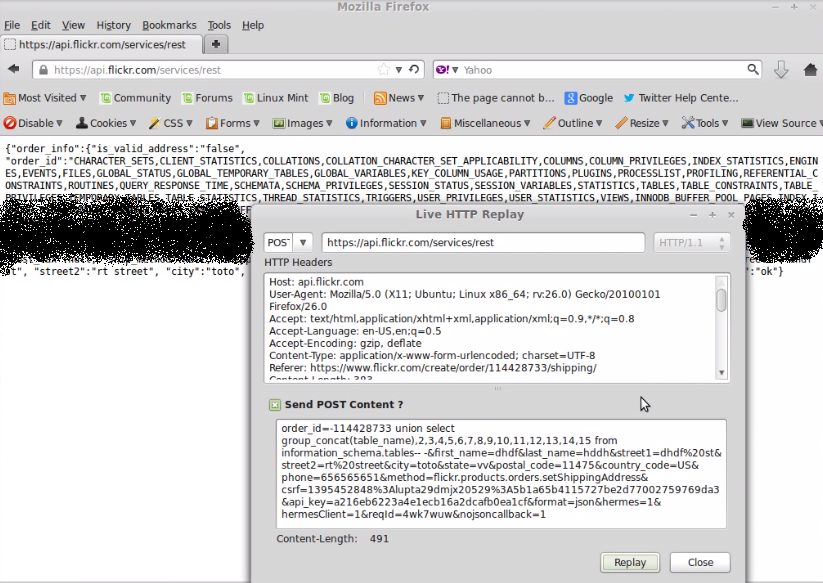Open the Resize developer menu

[x=642, y=123]
